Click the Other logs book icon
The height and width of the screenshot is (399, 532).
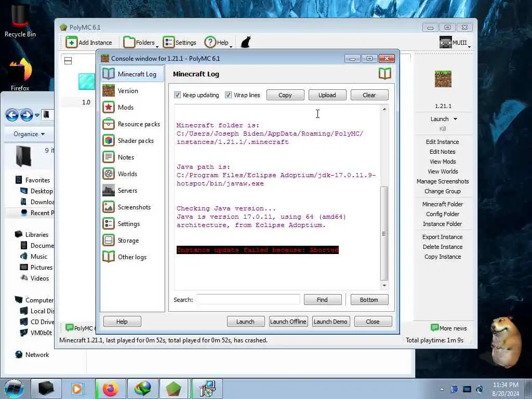click(109, 257)
